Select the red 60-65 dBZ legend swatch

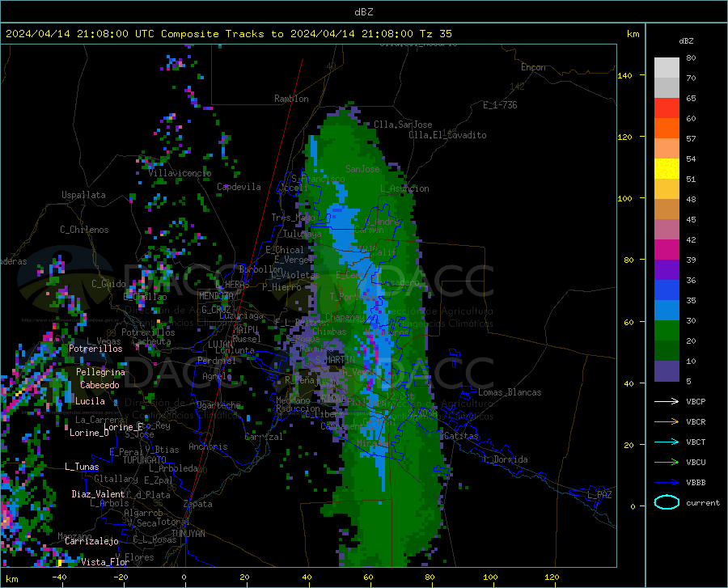[667, 108]
